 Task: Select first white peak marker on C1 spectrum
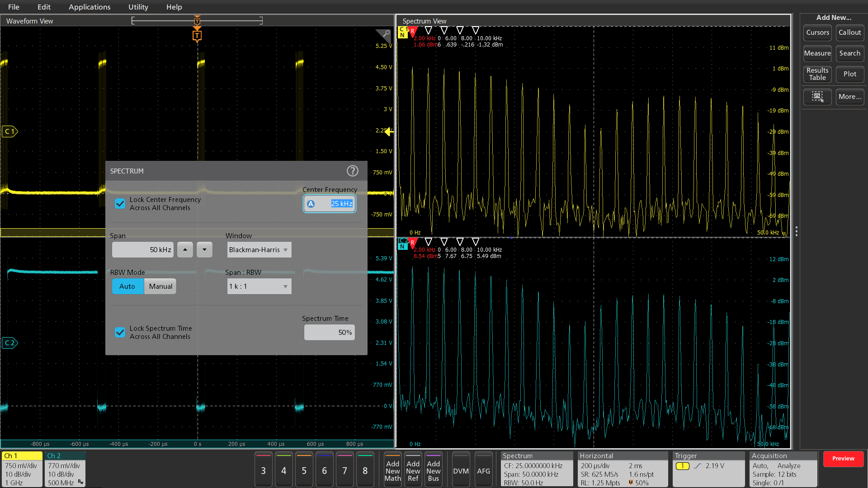(x=429, y=30)
